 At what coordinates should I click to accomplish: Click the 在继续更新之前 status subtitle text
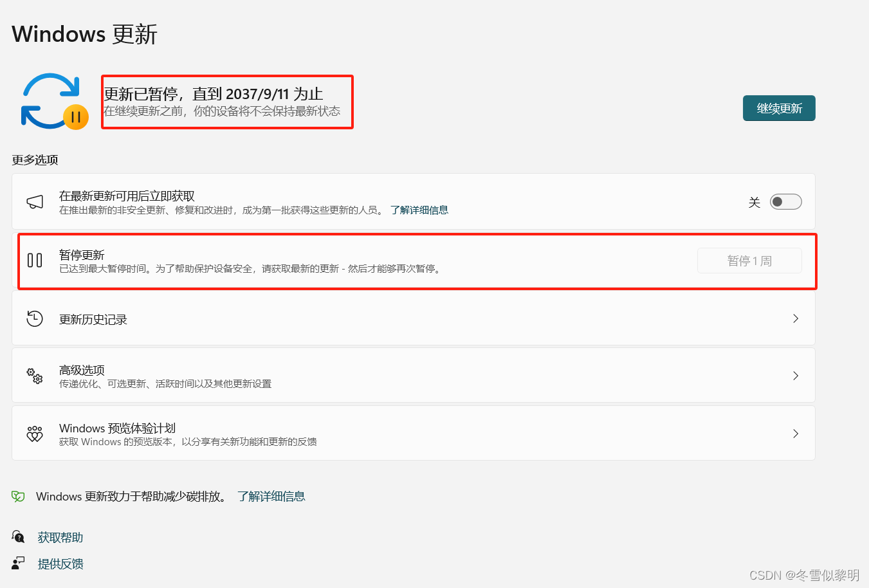coord(222,111)
